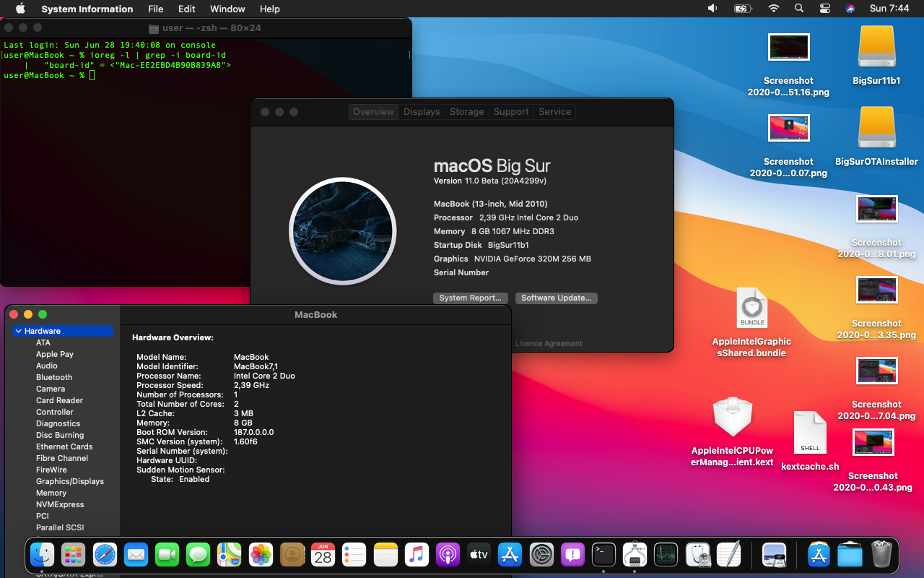Screen dimensions: 924x578
Task: Open Calendar showing 28 in dock
Action: point(323,555)
